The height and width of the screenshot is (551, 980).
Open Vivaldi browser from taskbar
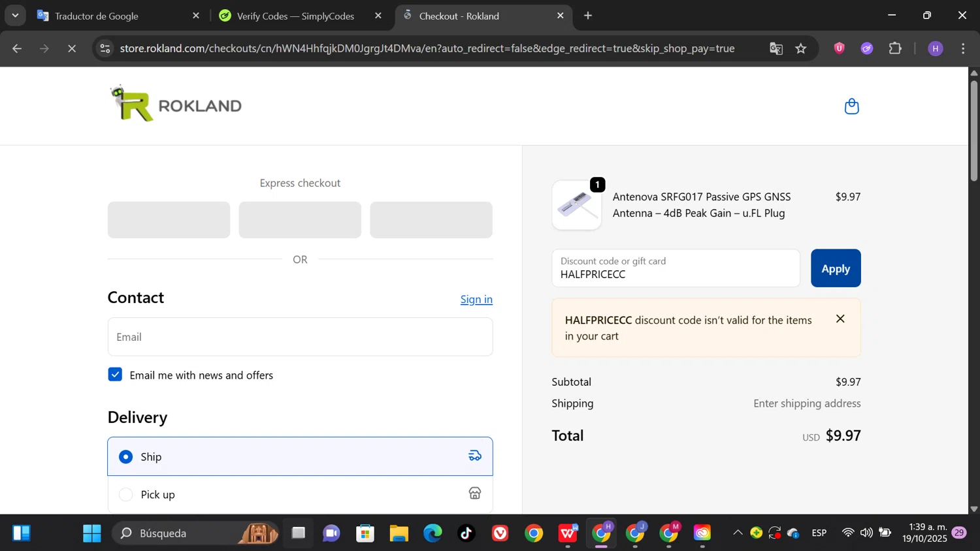tap(500, 533)
